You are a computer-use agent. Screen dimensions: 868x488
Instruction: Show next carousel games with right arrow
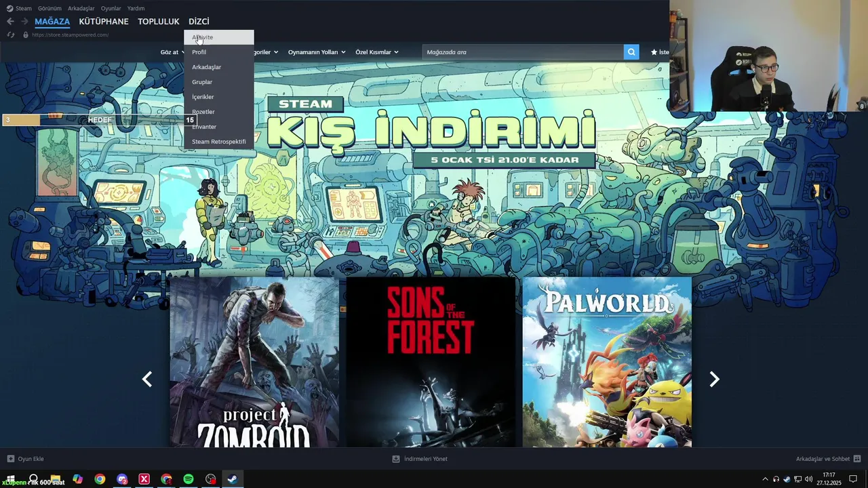coord(714,379)
